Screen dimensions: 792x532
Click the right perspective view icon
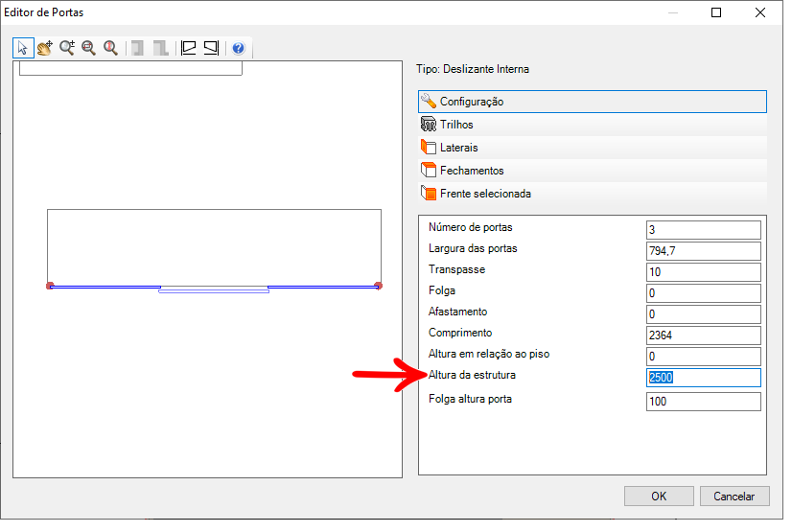click(x=211, y=48)
